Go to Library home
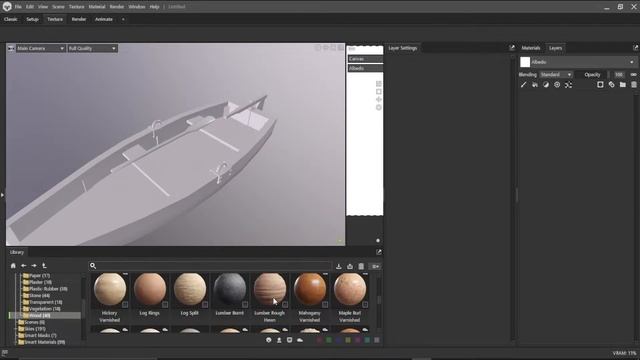The image size is (640, 360). [x=13, y=266]
